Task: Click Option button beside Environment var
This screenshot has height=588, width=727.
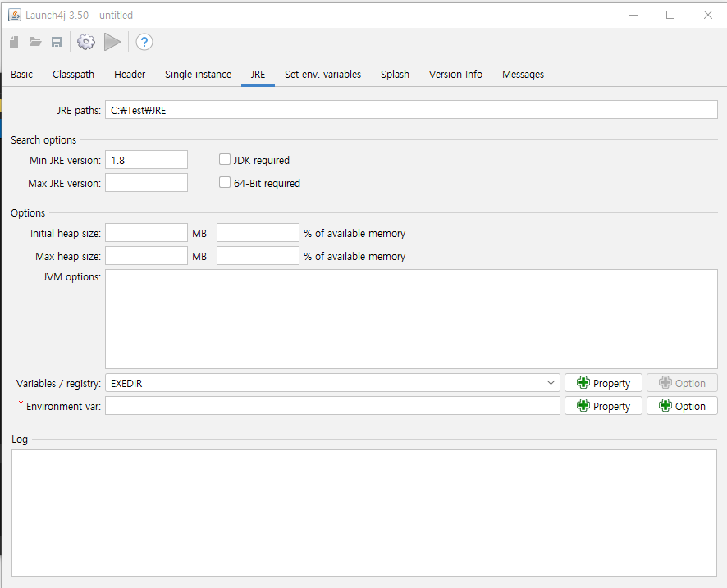Action: (x=682, y=406)
